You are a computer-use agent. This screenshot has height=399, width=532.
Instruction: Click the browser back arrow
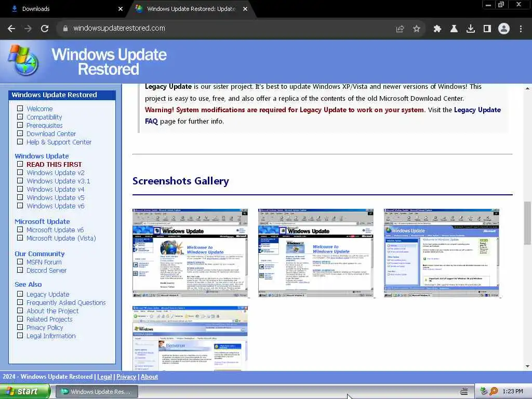[11, 29]
